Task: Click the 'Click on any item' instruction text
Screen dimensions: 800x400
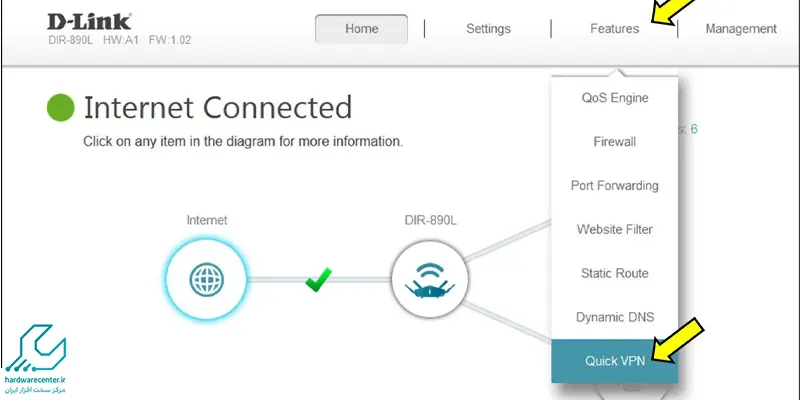Action: tap(243, 141)
